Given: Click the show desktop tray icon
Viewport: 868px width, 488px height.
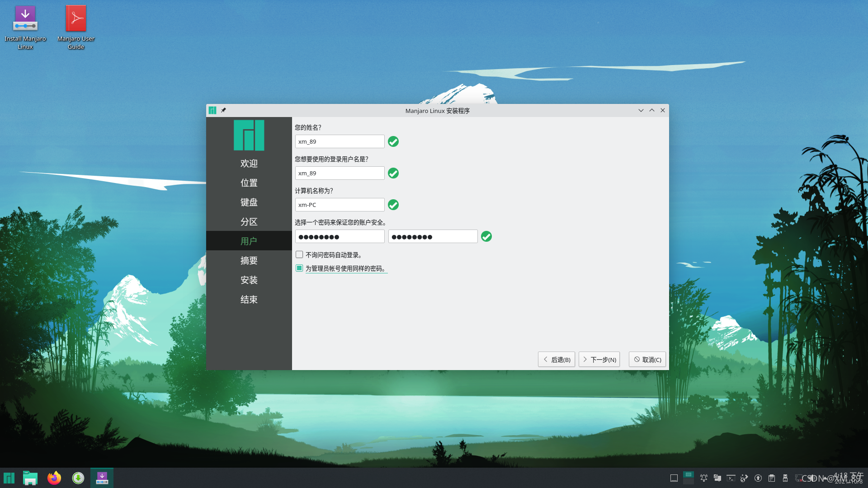Looking at the screenshot, I should [674, 478].
